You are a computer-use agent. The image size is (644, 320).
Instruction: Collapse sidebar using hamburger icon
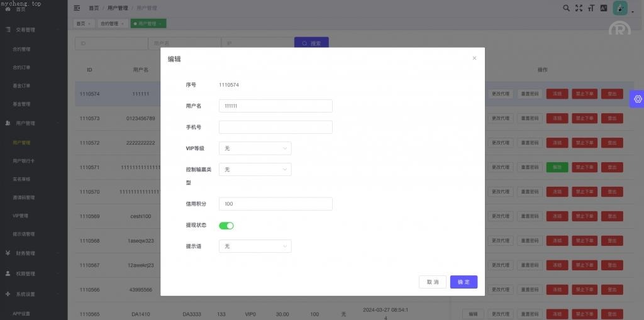coord(77,8)
